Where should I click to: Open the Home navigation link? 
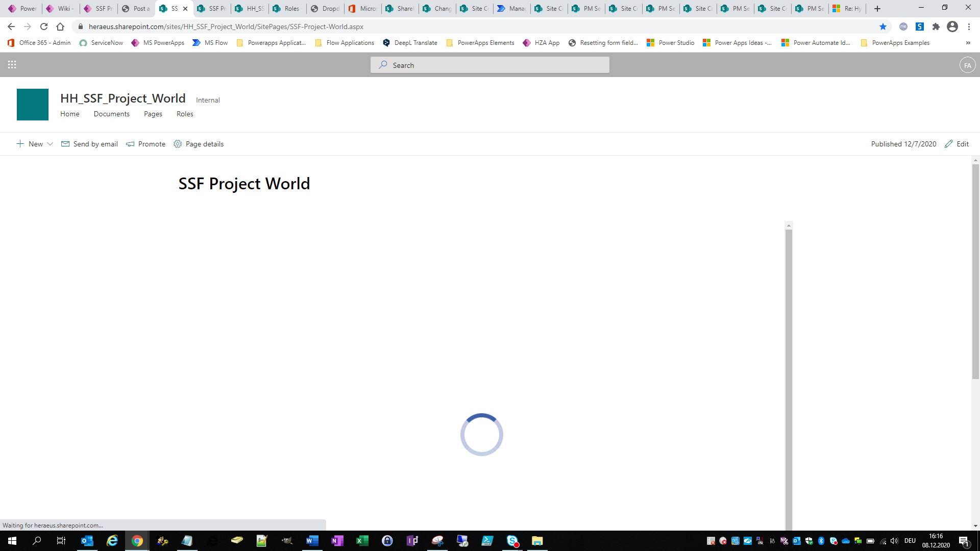tap(70, 114)
